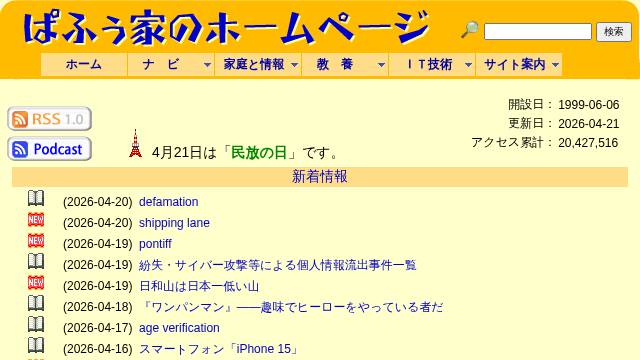This screenshot has height=360, width=640.
Task: Click the 検索 search button
Action: point(613,31)
